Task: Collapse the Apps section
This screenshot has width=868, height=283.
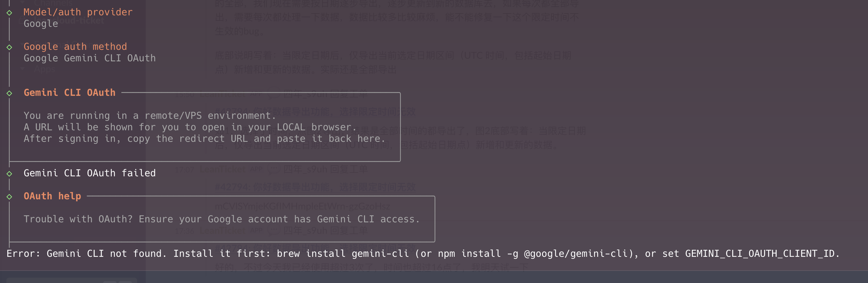Action: [22, 68]
